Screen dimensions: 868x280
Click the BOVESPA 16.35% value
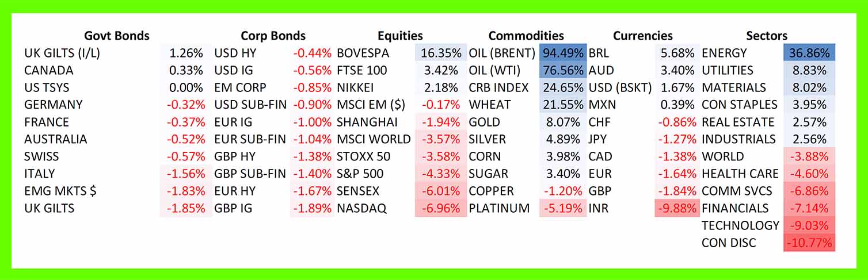[x=440, y=53]
